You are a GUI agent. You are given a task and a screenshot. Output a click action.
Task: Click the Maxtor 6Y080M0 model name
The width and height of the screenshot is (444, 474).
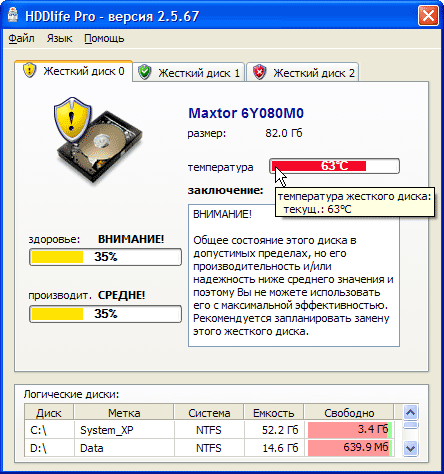pos(246,113)
